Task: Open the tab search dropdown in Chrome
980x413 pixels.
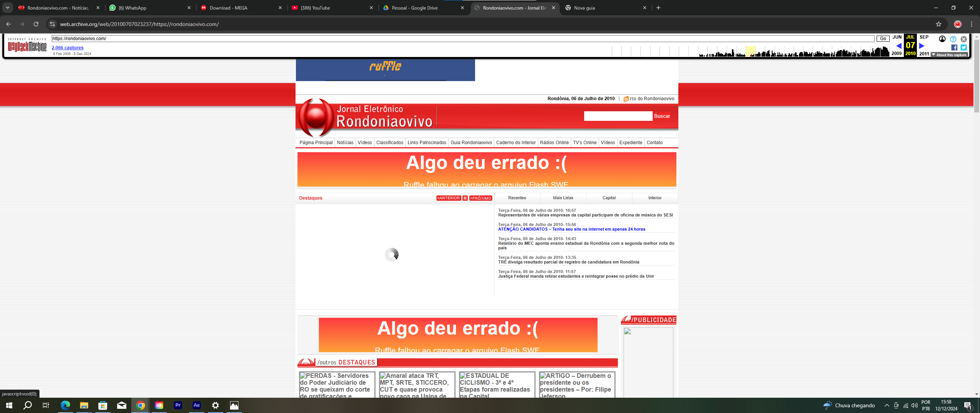Action: click(x=8, y=8)
